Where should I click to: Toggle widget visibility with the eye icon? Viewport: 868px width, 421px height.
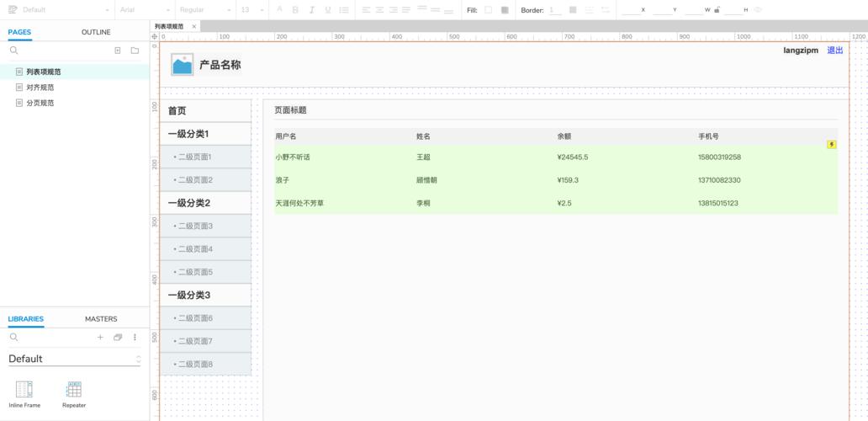[758, 10]
